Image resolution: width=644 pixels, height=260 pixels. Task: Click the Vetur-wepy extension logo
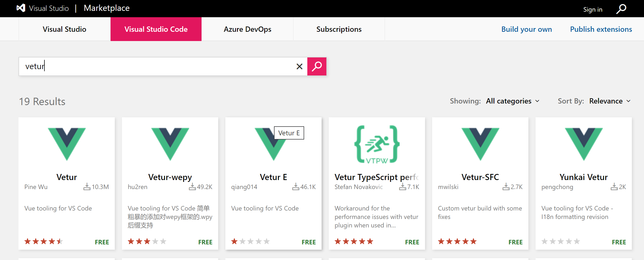coord(170,144)
